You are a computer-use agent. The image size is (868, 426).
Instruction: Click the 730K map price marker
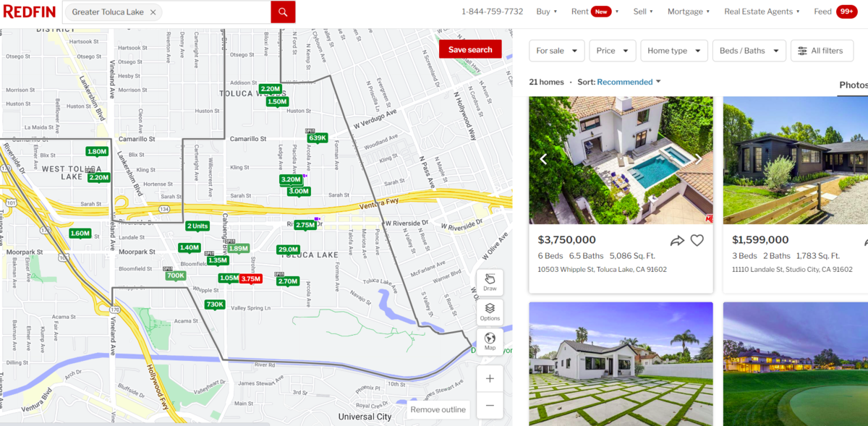[215, 305]
